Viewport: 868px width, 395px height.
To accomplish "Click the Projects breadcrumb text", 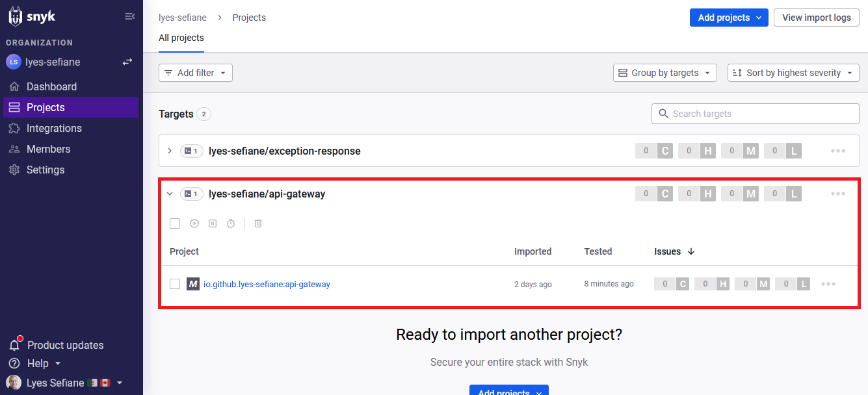I will [249, 18].
